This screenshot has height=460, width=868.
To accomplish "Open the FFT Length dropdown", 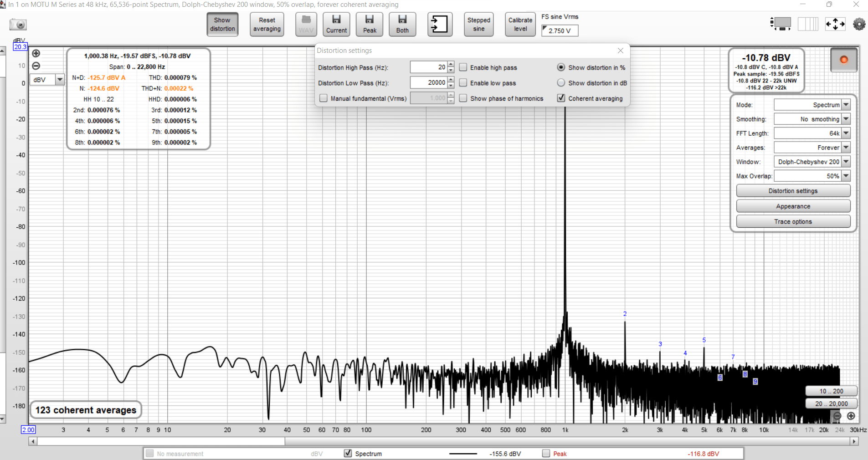I will point(812,133).
